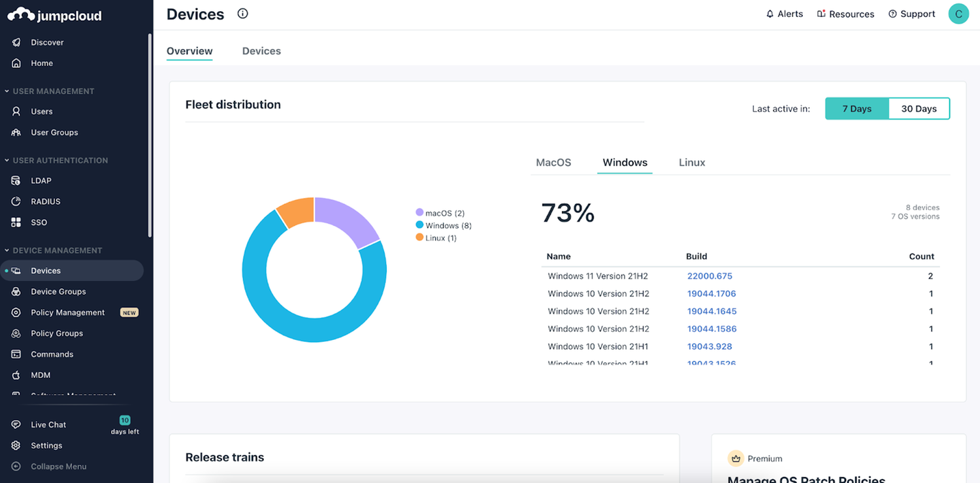Click the JumpCloud logo

click(x=54, y=15)
